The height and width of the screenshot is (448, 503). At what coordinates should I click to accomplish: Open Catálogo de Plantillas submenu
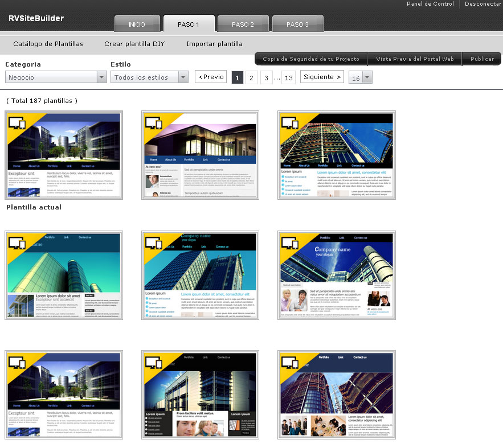coord(48,44)
